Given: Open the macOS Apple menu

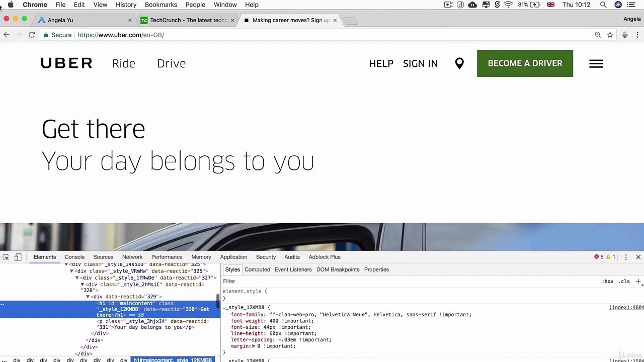Looking at the screenshot, I should pos(11,5).
